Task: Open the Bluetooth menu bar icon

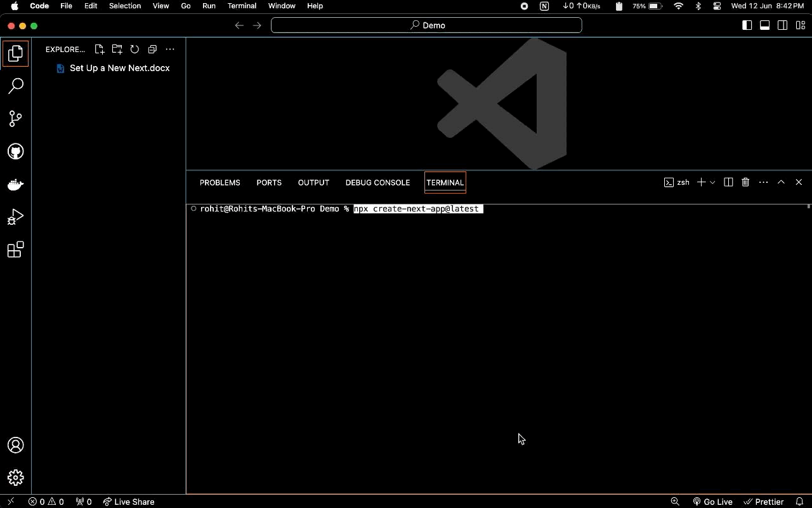Action: pos(698,6)
